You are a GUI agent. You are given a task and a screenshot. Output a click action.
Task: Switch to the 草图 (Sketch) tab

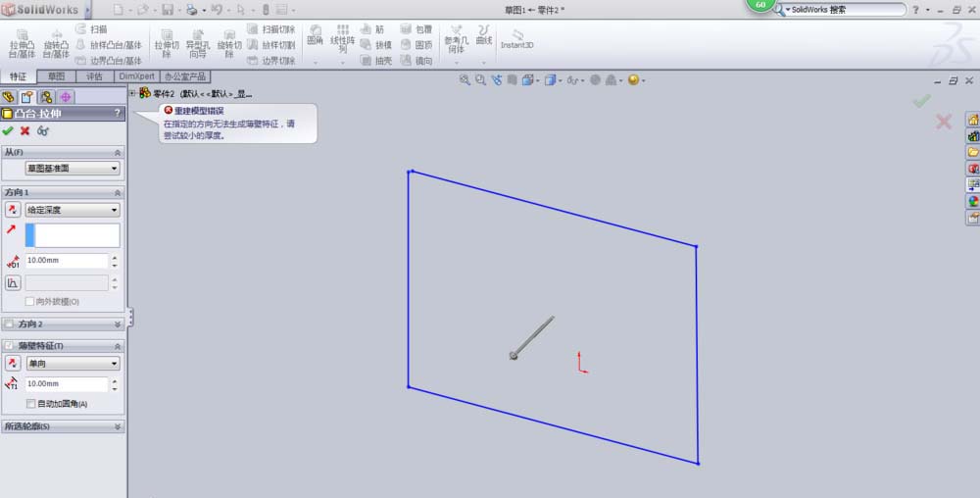56,76
